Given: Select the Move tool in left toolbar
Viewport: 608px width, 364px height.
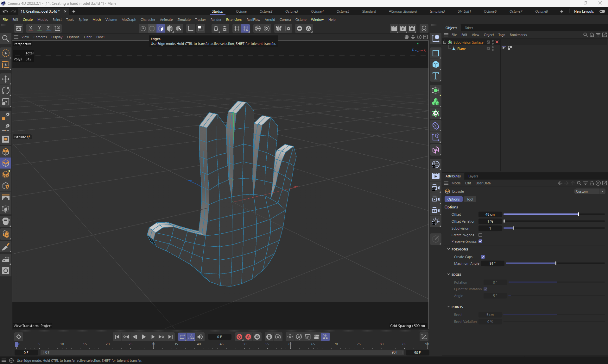Looking at the screenshot, I should tap(6, 79).
